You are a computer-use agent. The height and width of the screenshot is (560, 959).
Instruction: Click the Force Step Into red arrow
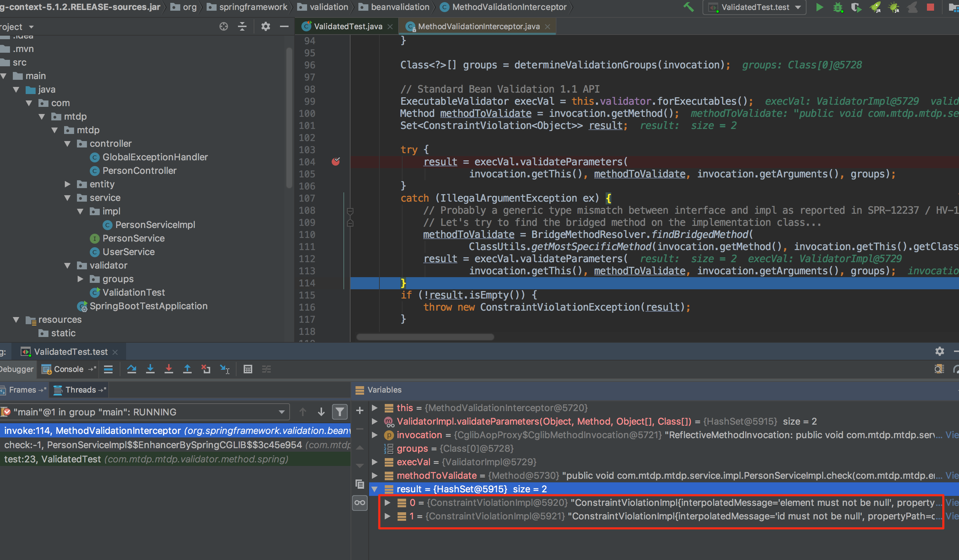(x=169, y=369)
